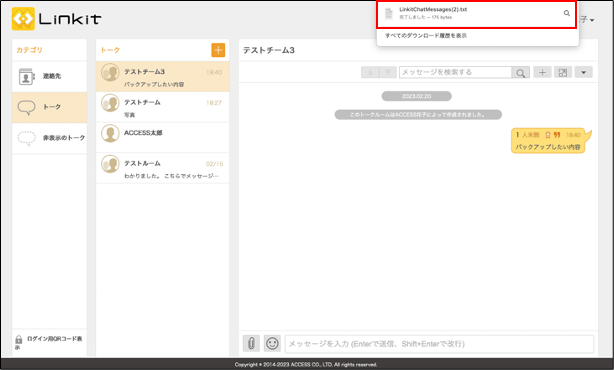614x370 pixels.
Task: Click the plus button in chat toolbar
Action: click(542, 72)
